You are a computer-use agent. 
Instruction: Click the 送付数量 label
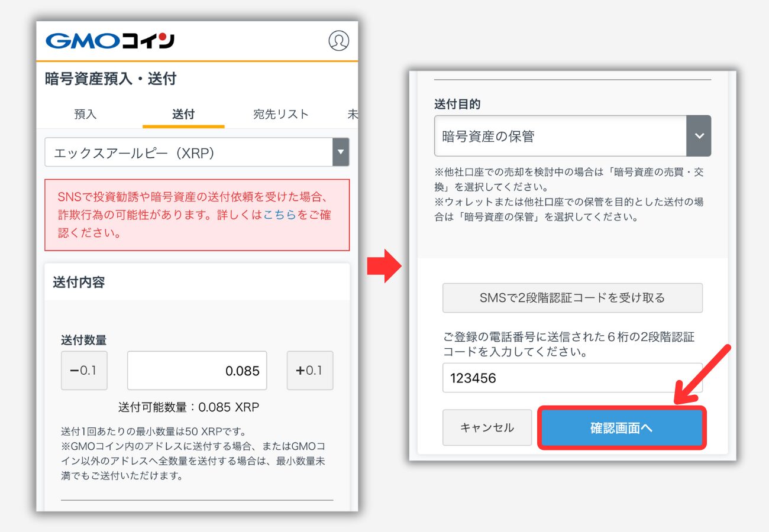[84, 340]
